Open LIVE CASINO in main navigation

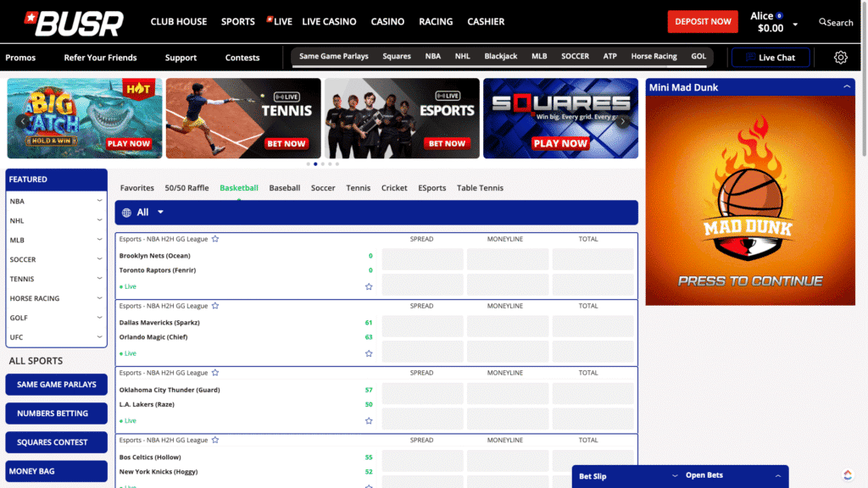pyautogui.click(x=330, y=21)
